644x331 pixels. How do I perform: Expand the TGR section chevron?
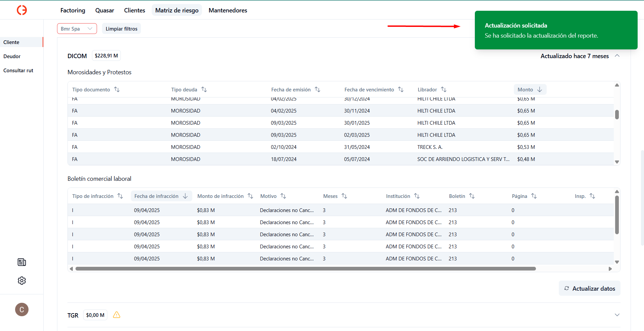tap(617, 315)
